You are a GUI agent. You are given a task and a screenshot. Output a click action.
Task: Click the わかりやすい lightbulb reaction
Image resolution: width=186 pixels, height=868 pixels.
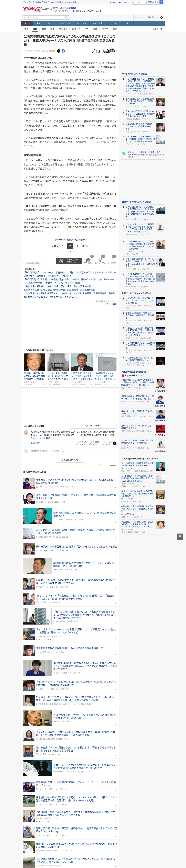coord(100,260)
